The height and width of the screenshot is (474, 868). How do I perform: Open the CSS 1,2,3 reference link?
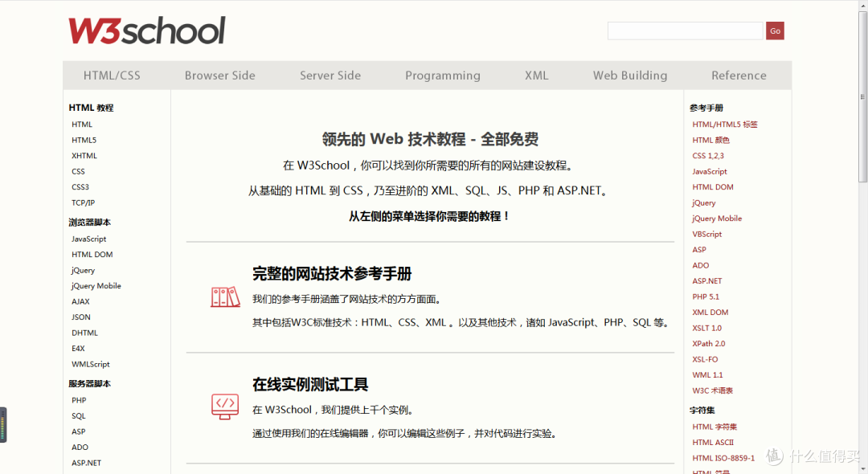point(708,156)
